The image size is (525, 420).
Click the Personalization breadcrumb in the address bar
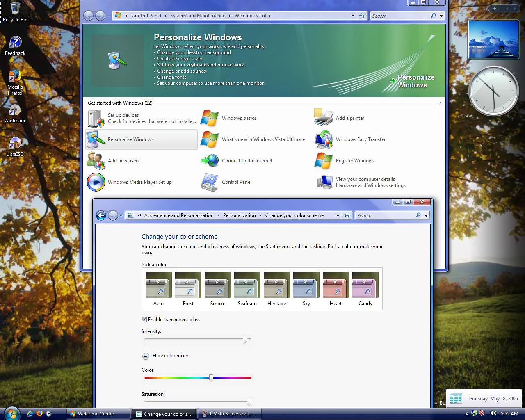(239, 215)
